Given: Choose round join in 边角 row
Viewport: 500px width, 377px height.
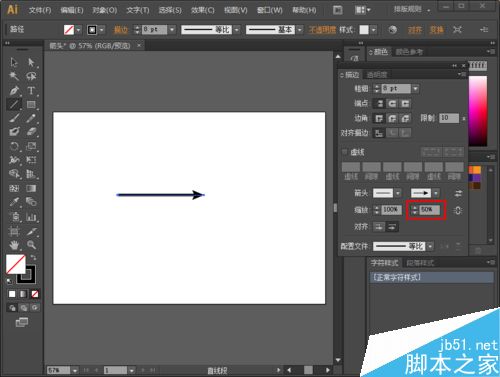Looking at the screenshot, I should [x=392, y=118].
